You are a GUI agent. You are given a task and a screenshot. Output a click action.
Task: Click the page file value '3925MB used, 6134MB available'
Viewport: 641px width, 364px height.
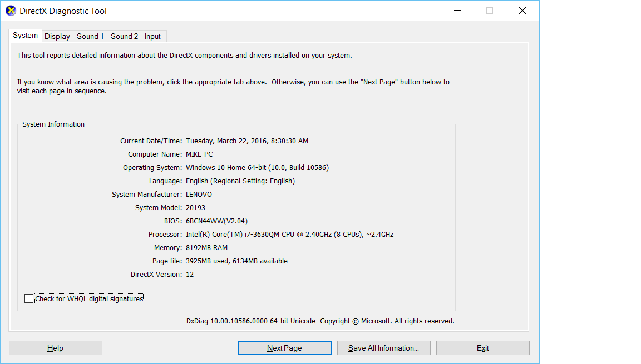[x=236, y=261]
